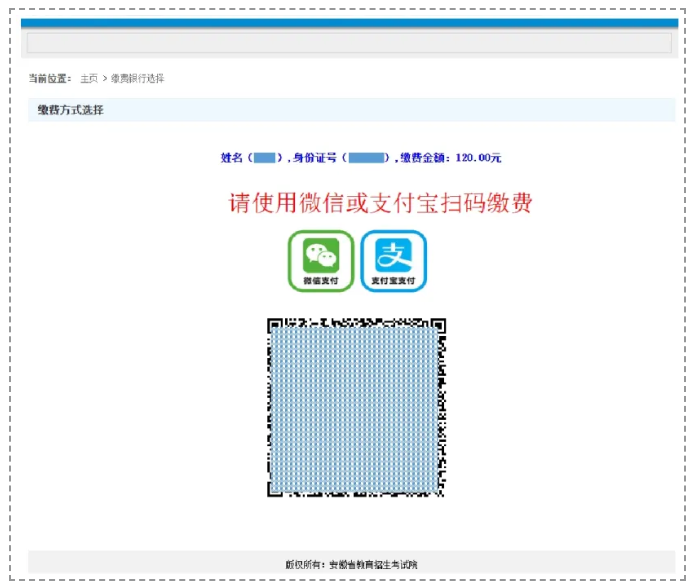The height and width of the screenshot is (587, 692).
Task: Select the Alipay payment icon
Action: coord(394,261)
